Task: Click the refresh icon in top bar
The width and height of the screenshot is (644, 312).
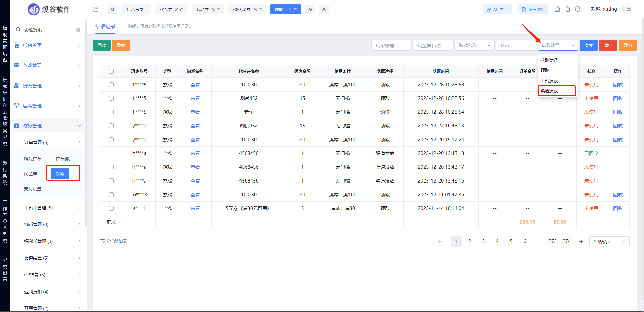Action: click(578, 9)
